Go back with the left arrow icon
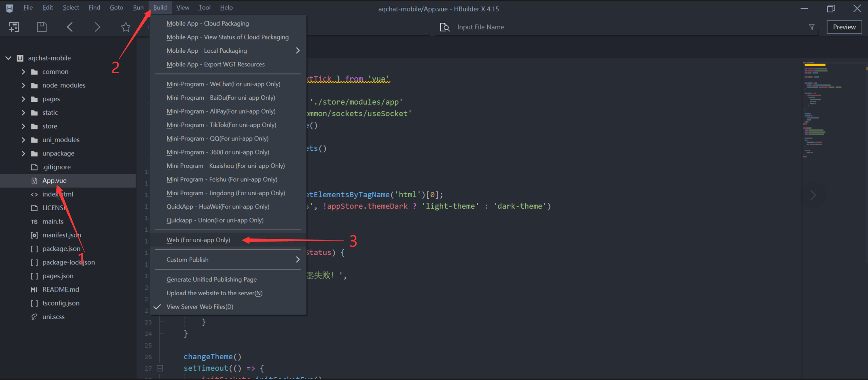Viewport: 868px width, 380px height. (x=70, y=27)
